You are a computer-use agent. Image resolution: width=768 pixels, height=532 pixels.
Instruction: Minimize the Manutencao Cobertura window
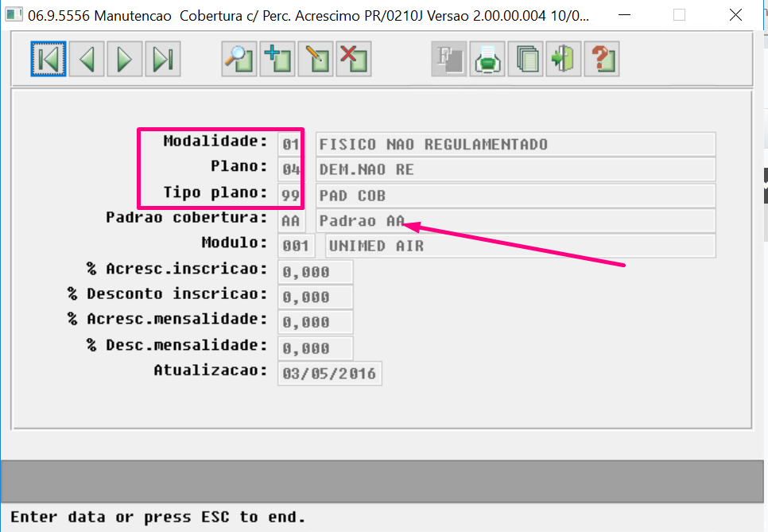coord(624,14)
